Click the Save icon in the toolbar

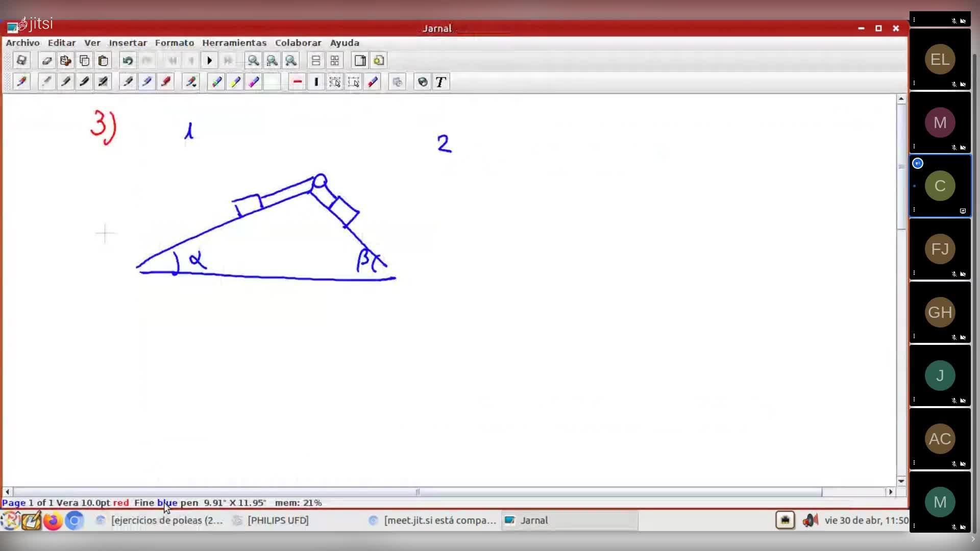(x=21, y=61)
